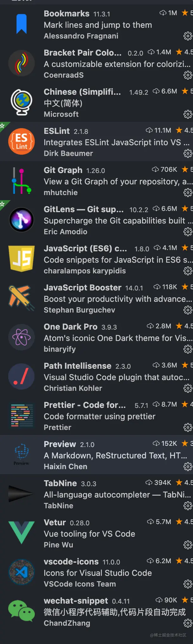The height and width of the screenshot is (644, 193).
Task: Open the Bookmarks extension icon
Action: 22,24
